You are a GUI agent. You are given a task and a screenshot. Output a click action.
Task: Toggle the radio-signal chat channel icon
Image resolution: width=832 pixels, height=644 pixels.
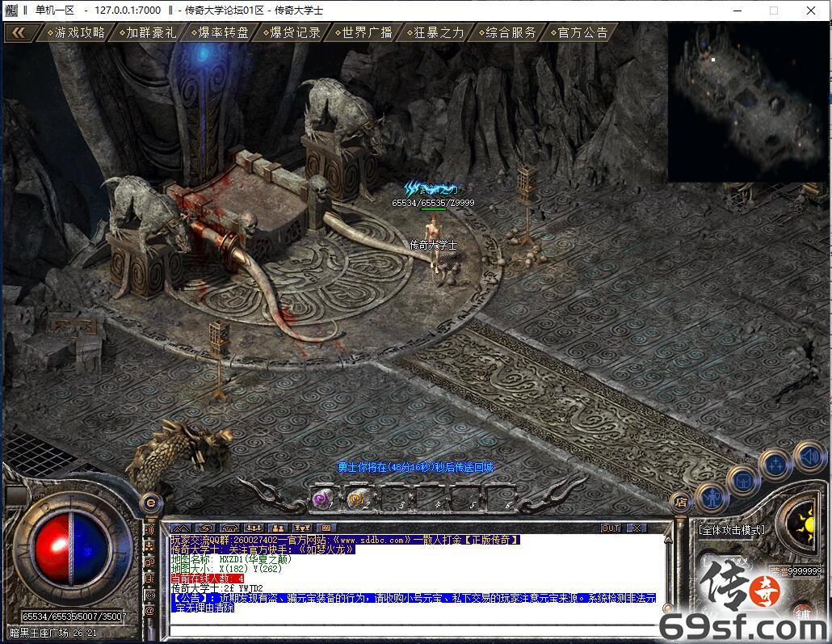click(x=150, y=596)
